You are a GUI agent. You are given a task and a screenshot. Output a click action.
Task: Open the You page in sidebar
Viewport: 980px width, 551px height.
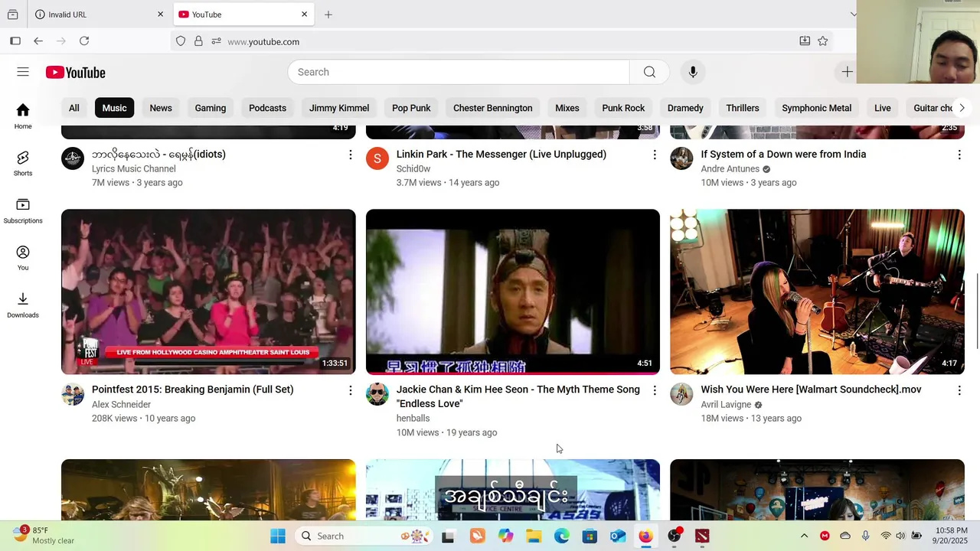23,259
